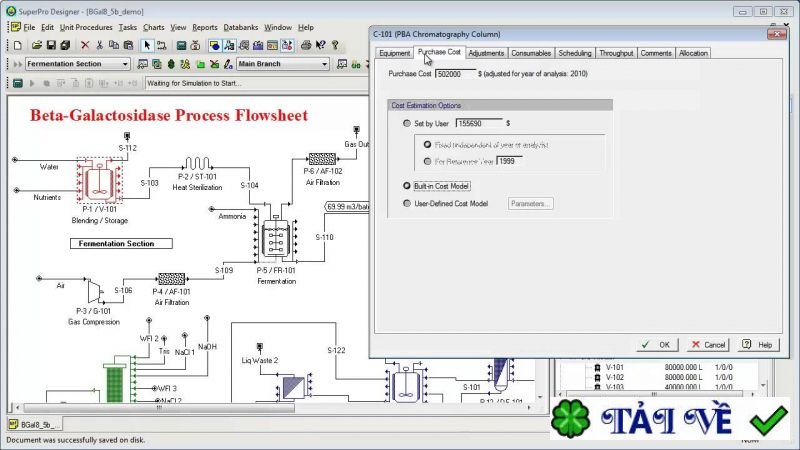The width and height of the screenshot is (800, 450).
Task: Click the printer icon in toolbar
Action: point(306,45)
